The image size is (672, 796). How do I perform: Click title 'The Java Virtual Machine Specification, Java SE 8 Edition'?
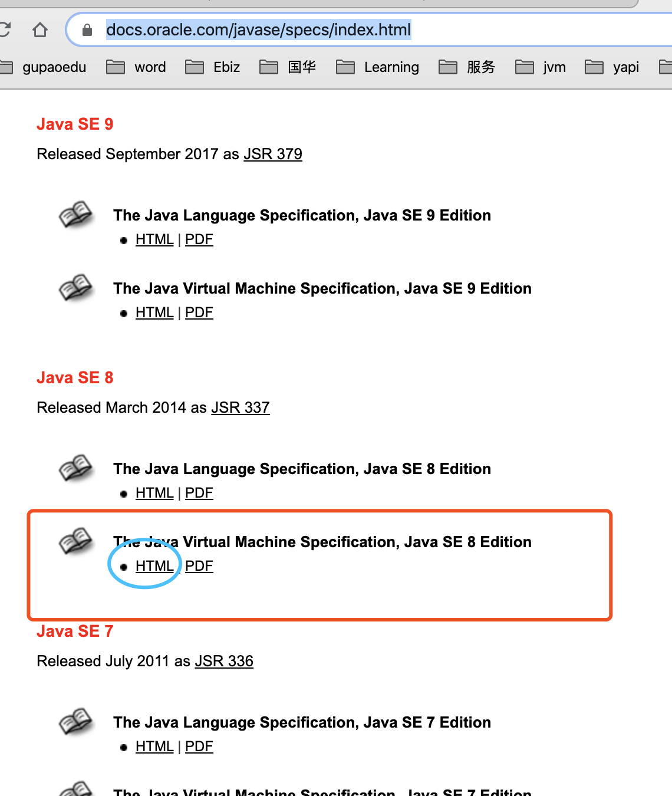coord(322,542)
